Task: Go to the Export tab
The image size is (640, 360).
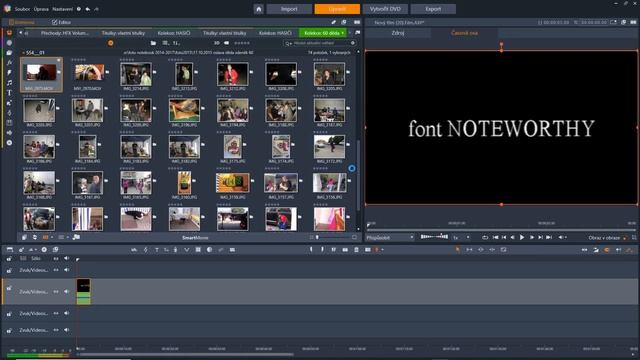Action: (x=433, y=9)
